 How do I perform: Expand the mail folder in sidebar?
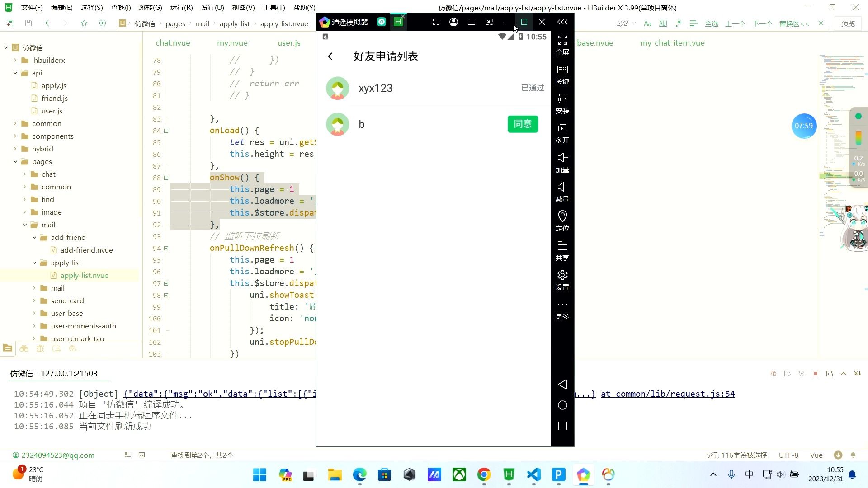[x=34, y=289]
